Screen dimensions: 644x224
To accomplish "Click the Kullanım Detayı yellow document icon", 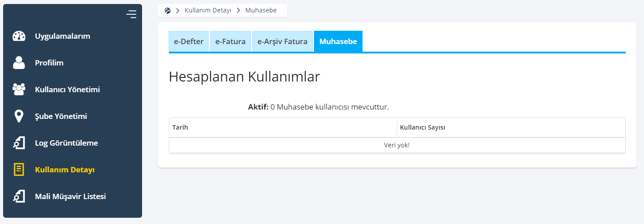I will (19, 170).
